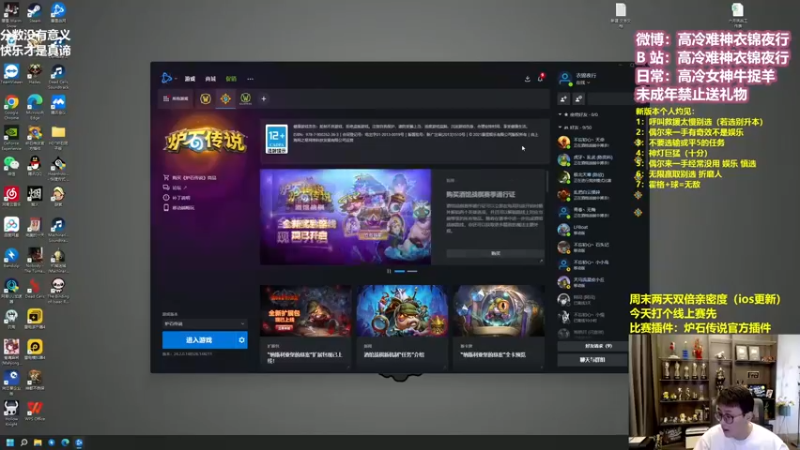
Task: Open the news card with magnifying glass murloc
Action: pos(403,327)
